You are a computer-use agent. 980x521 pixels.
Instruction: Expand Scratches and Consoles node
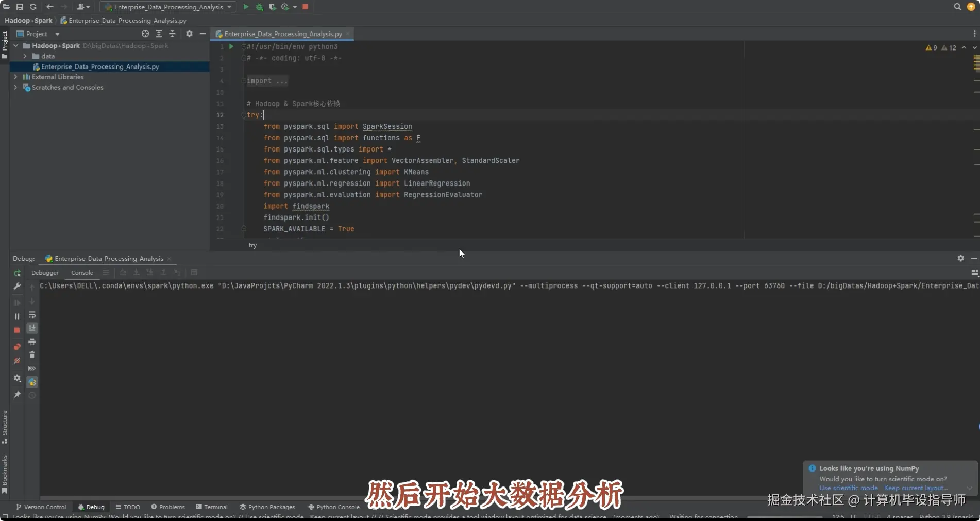(15, 87)
